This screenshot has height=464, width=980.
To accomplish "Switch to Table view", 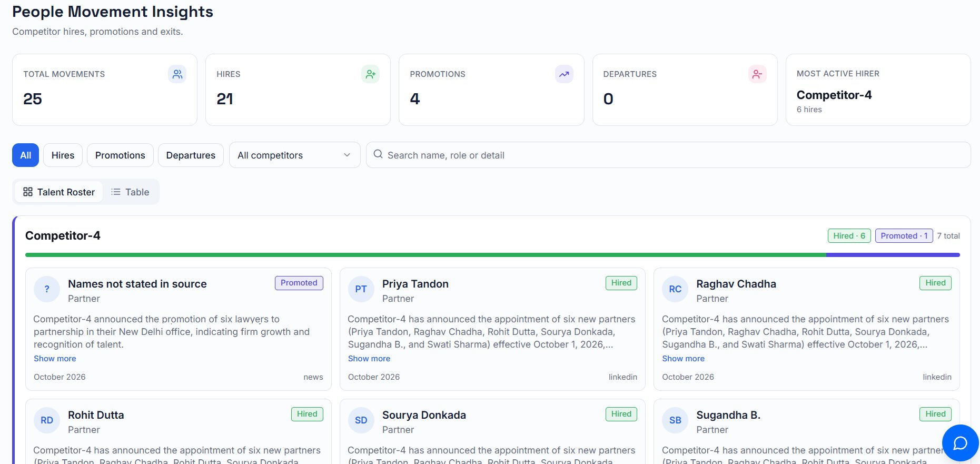I will tap(130, 192).
